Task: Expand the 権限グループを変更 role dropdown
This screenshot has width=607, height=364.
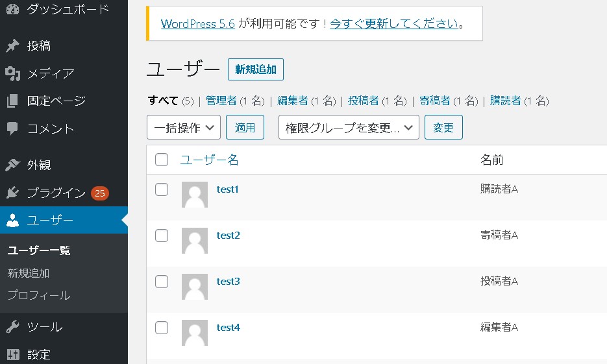Action: 349,128
